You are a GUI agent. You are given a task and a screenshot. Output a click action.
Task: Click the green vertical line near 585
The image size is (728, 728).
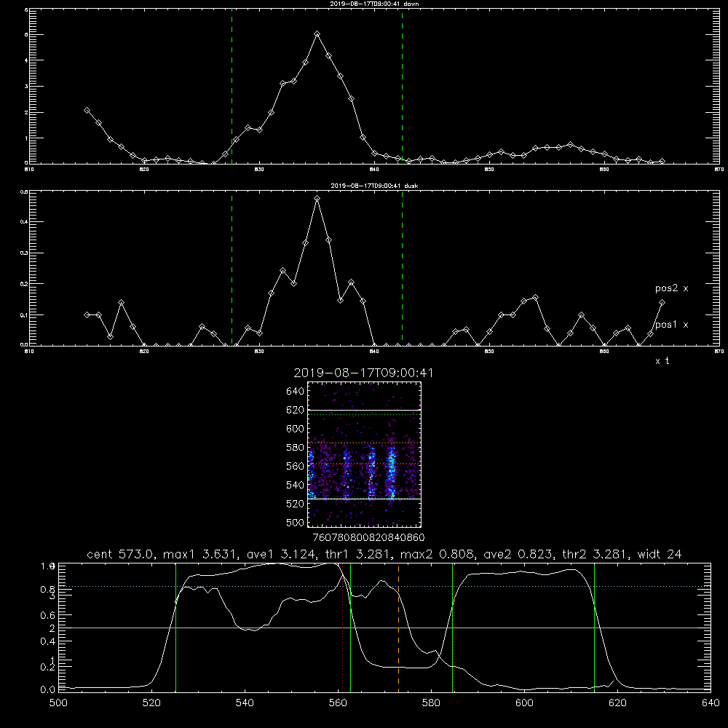pyautogui.click(x=452, y=627)
